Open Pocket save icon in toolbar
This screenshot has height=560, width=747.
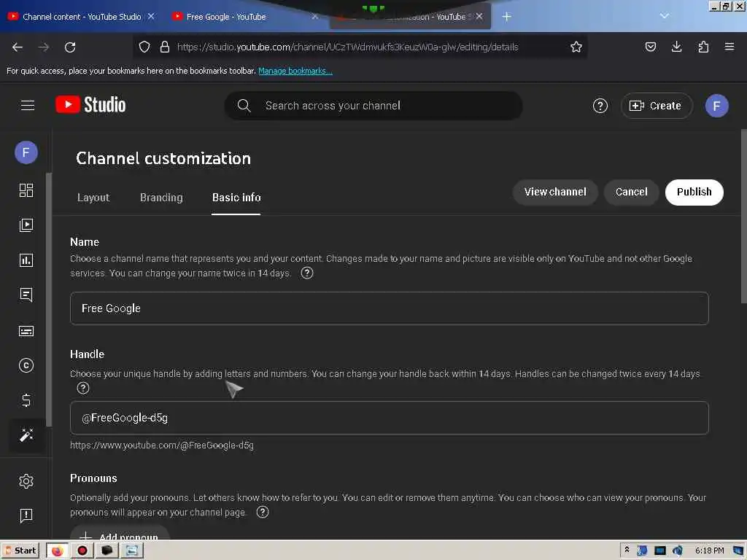(650, 47)
